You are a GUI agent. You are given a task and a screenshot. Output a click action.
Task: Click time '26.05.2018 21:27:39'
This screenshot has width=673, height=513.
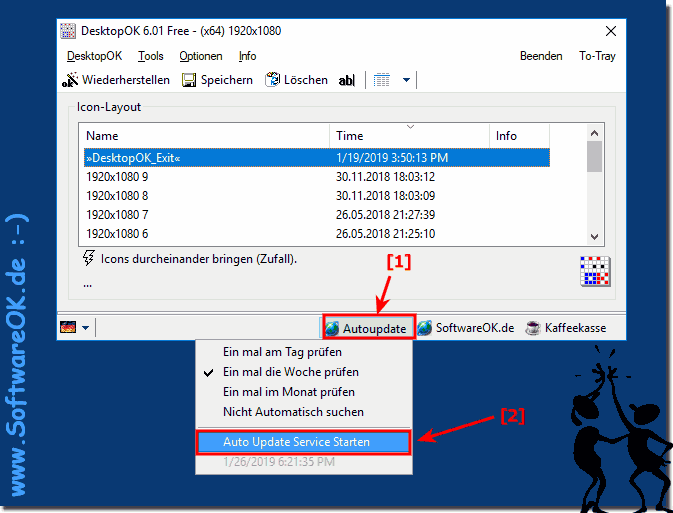tap(385, 215)
